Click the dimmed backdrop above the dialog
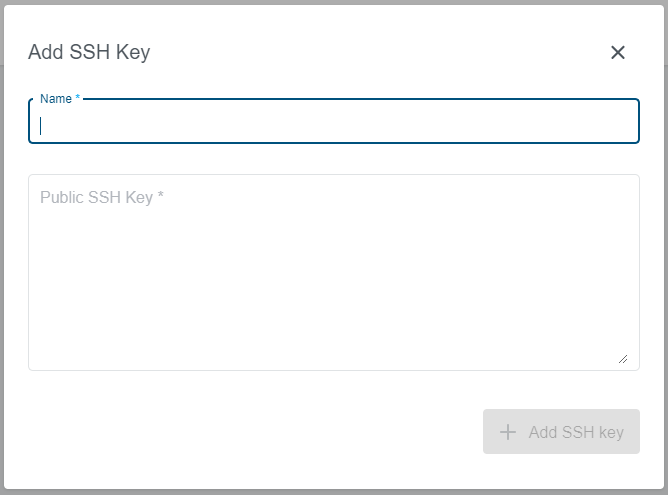This screenshot has width=668, height=495. [334, 2]
